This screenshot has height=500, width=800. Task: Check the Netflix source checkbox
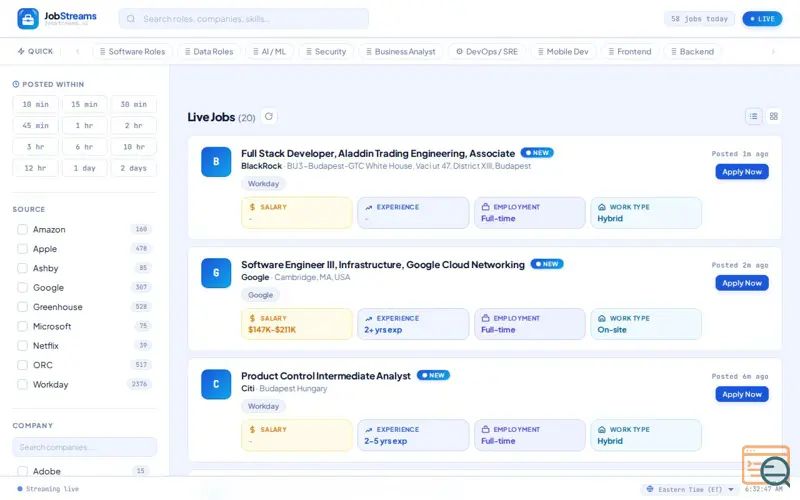(x=22, y=345)
